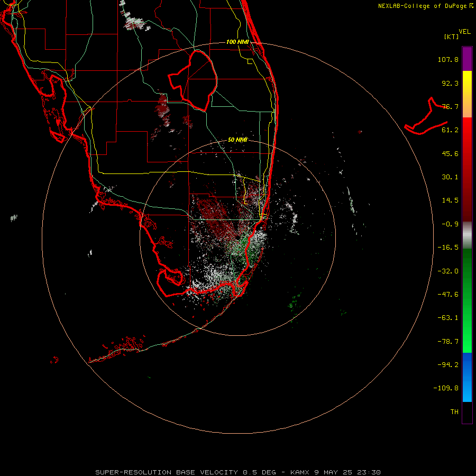This screenshot has width=476, height=476.
Task: Click the VEL legend title
Action: tap(464, 32)
